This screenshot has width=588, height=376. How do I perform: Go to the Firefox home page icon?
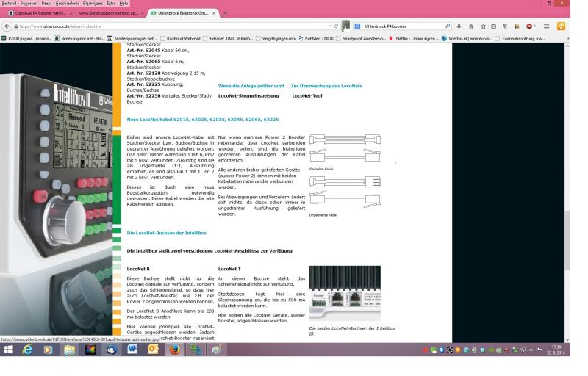coord(471,26)
